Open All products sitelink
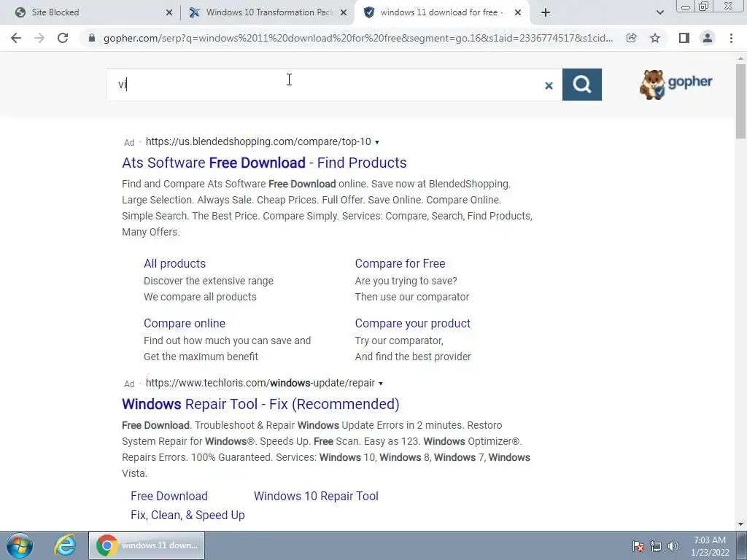This screenshot has width=747, height=560. 175,263
